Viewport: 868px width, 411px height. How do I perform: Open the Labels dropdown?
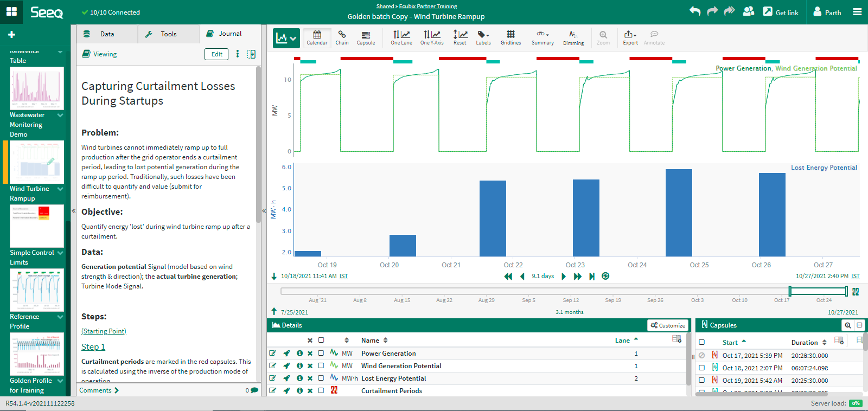(483, 37)
